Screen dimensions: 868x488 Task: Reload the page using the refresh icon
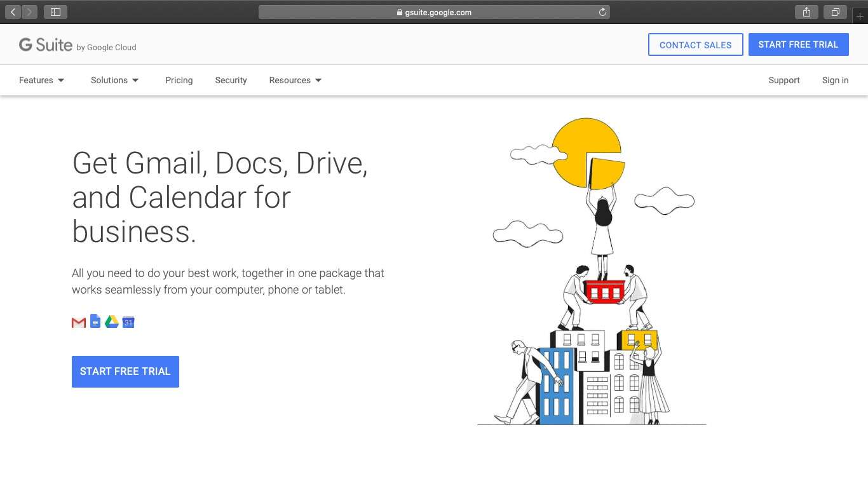pos(602,11)
